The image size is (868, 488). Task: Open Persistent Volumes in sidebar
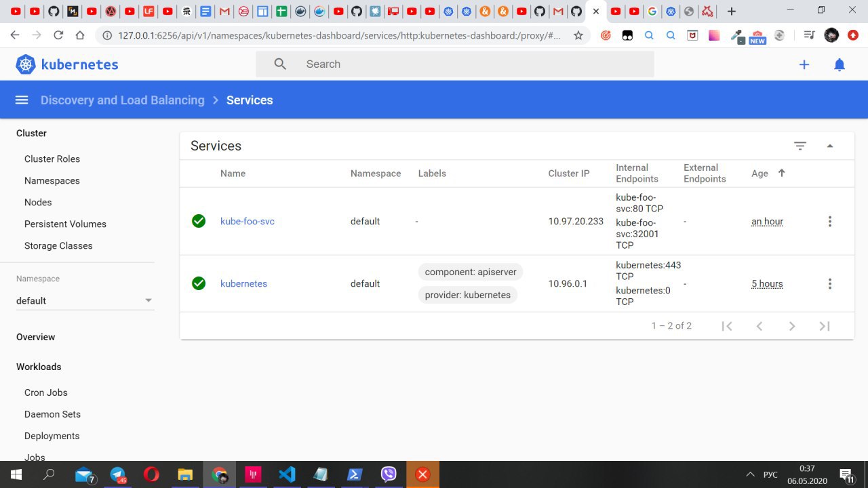tap(65, 224)
